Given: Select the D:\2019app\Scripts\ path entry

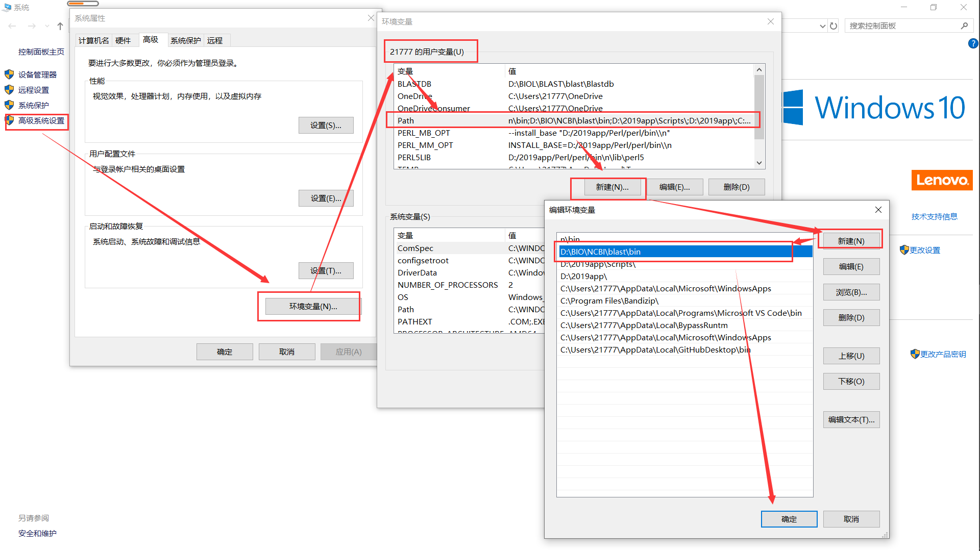Looking at the screenshot, I should (597, 264).
